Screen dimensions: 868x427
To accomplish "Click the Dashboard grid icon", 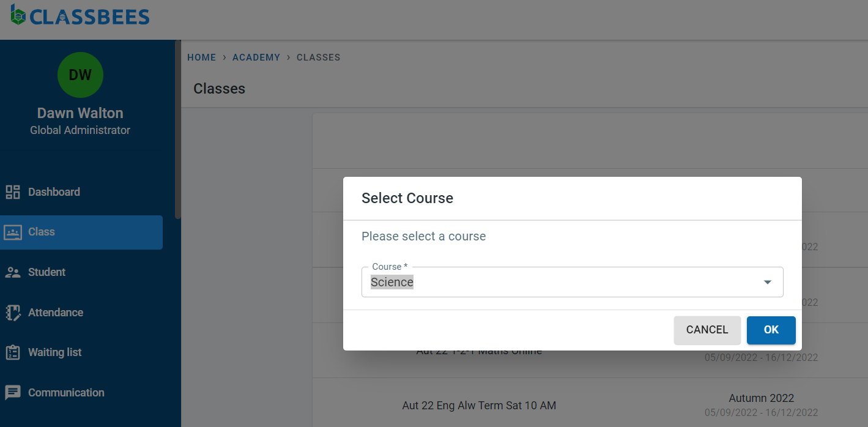I will coord(13,192).
